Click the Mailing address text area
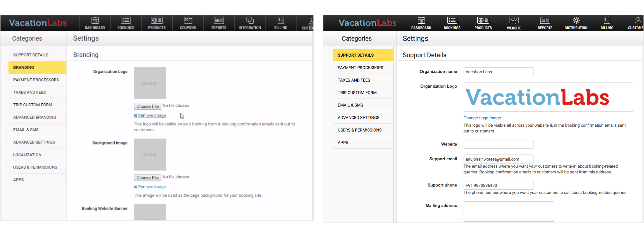 (x=509, y=211)
